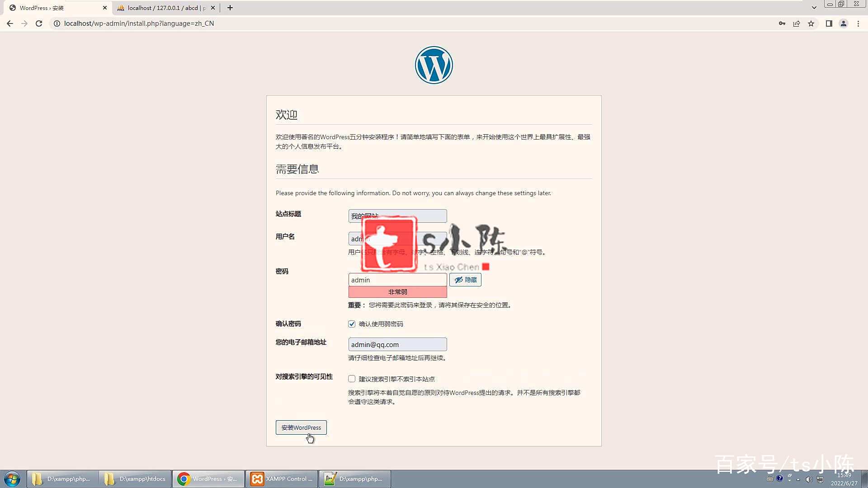
Task: Open the Chrome profile avatar
Action: tap(844, 23)
